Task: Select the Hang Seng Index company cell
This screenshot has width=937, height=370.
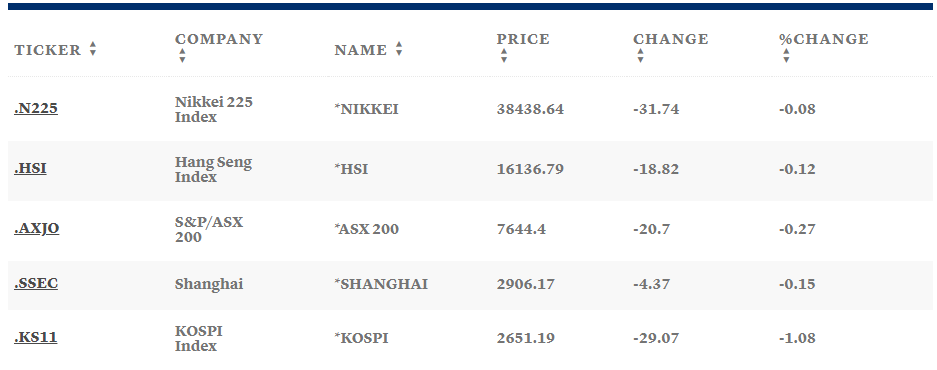Action: coord(213,169)
